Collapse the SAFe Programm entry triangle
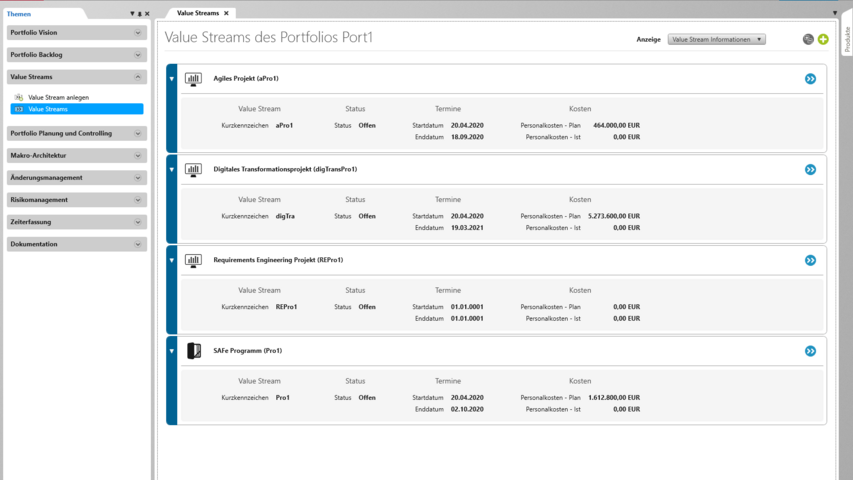 point(172,351)
